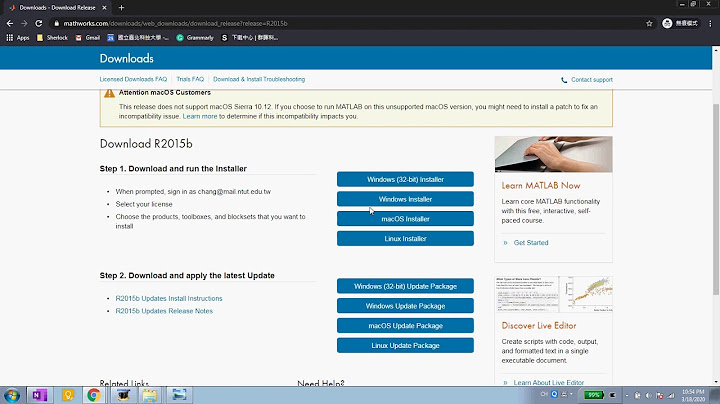Open Learn About Live Editor link

549,382
